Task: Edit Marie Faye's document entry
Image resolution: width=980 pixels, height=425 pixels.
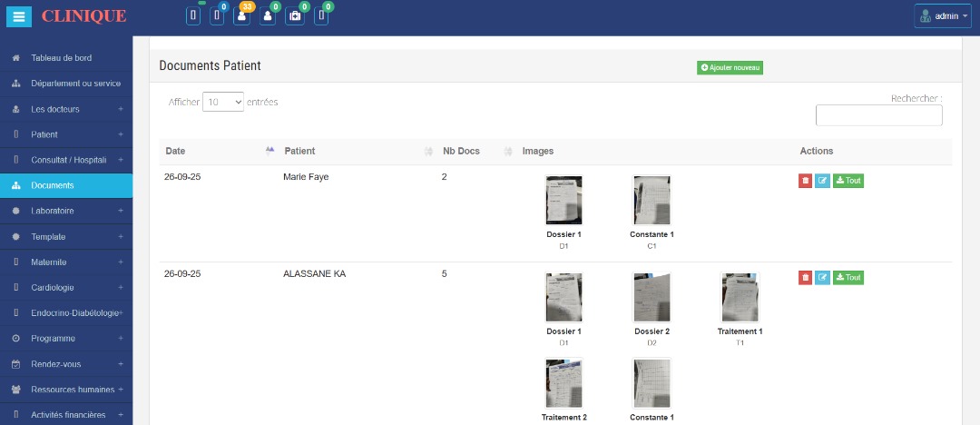Action: (822, 181)
